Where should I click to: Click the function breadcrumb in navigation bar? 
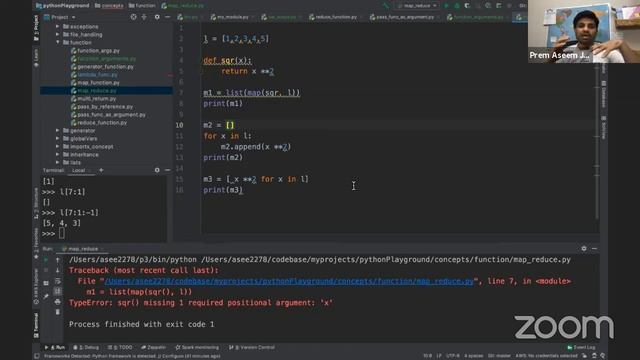142,6
